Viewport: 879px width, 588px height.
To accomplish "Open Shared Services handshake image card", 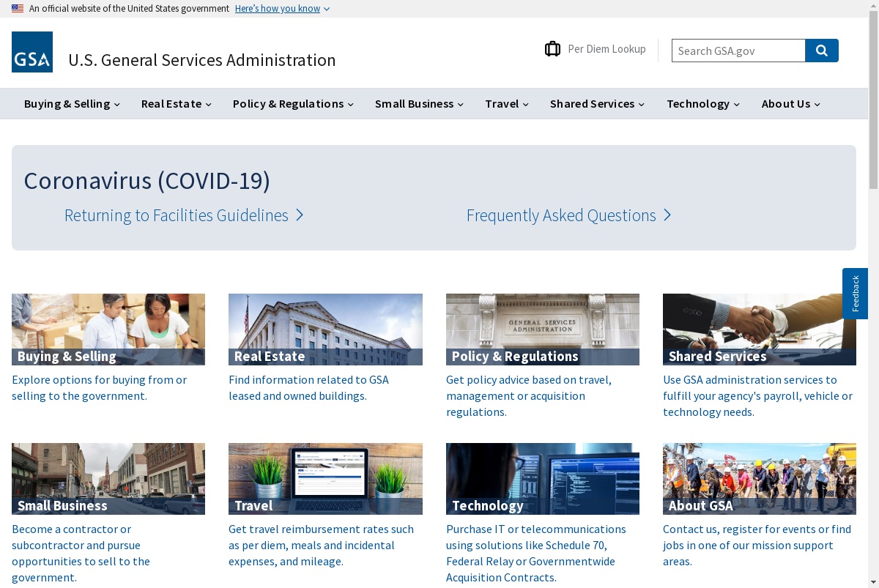I will (x=760, y=330).
